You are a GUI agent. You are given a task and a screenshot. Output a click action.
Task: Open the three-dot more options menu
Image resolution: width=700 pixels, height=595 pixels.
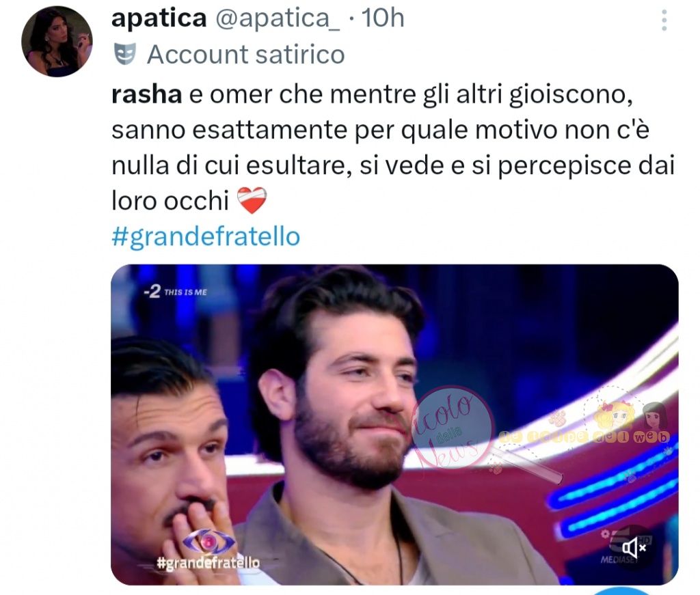pos(664,20)
